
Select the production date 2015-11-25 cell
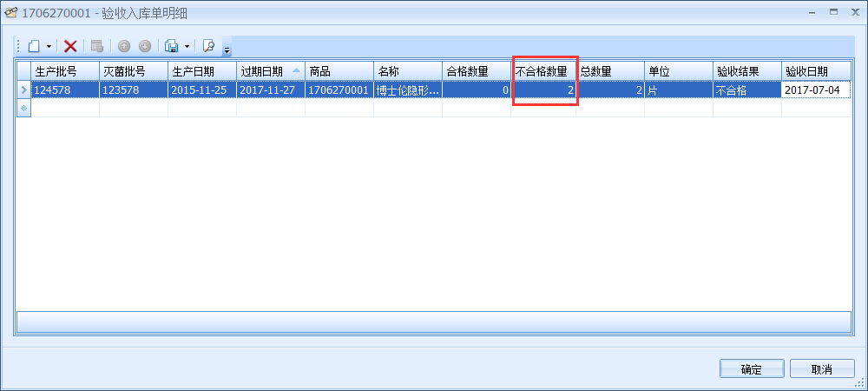coord(202,89)
